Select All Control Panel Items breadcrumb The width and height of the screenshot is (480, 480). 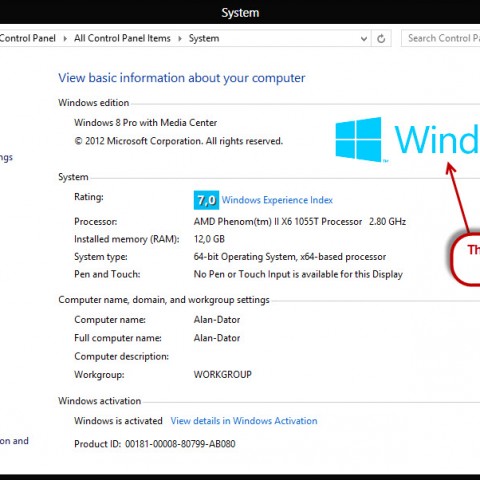(122, 38)
